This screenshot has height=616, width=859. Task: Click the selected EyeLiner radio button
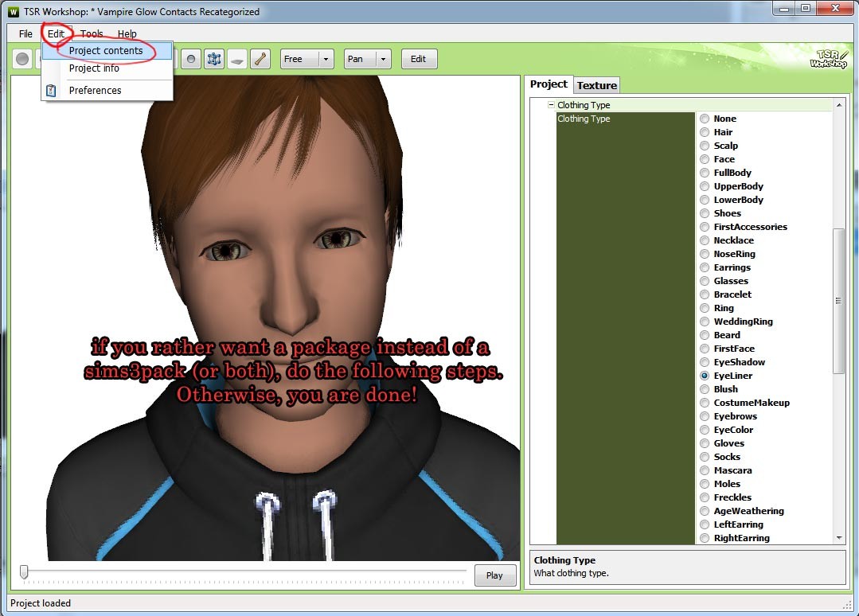pyautogui.click(x=705, y=376)
